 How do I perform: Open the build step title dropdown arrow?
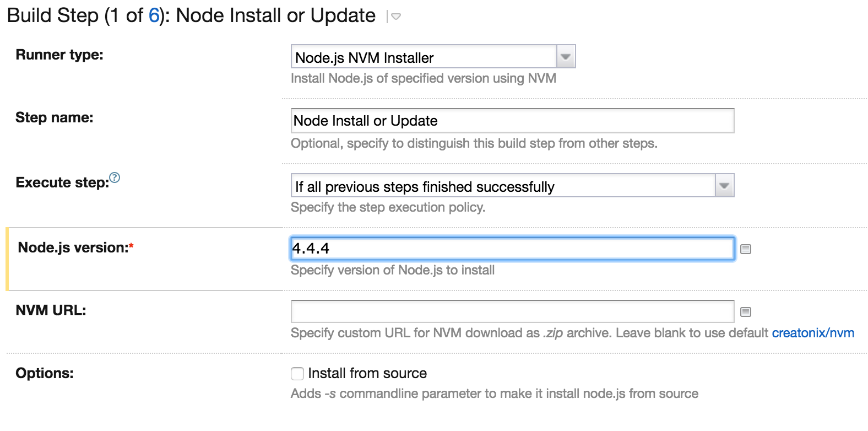click(x=395, y=17)
